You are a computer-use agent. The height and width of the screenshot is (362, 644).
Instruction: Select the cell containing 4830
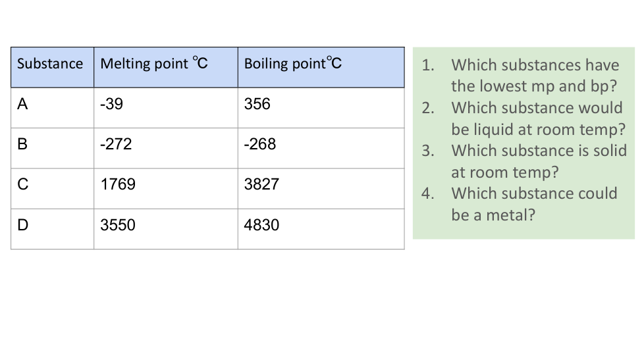[261, 225]
